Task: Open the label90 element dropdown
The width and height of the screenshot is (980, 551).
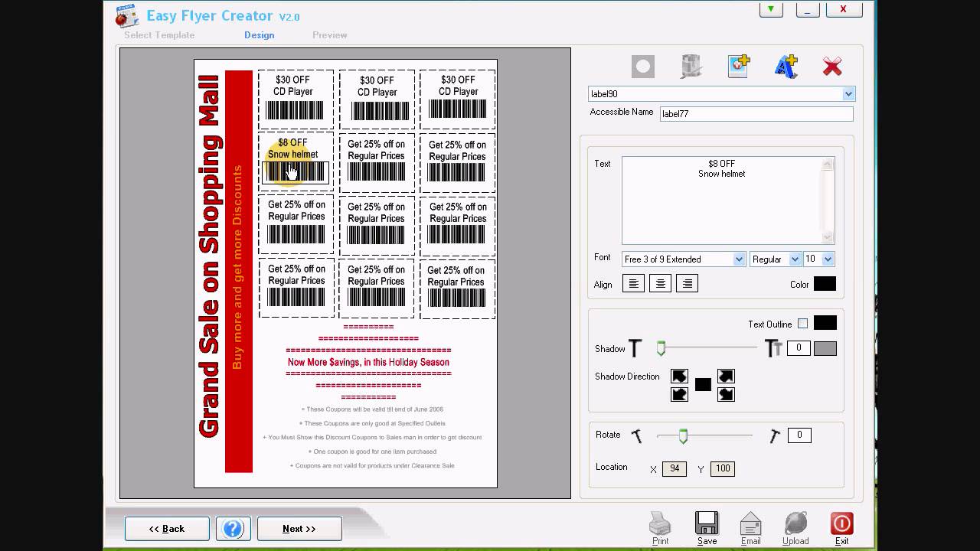Action: point(848,94)
